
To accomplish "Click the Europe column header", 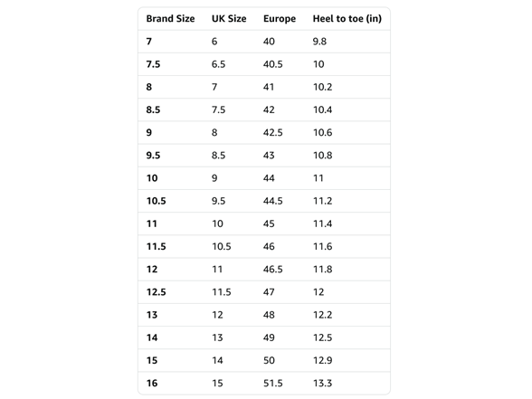I will click(280, 19).
